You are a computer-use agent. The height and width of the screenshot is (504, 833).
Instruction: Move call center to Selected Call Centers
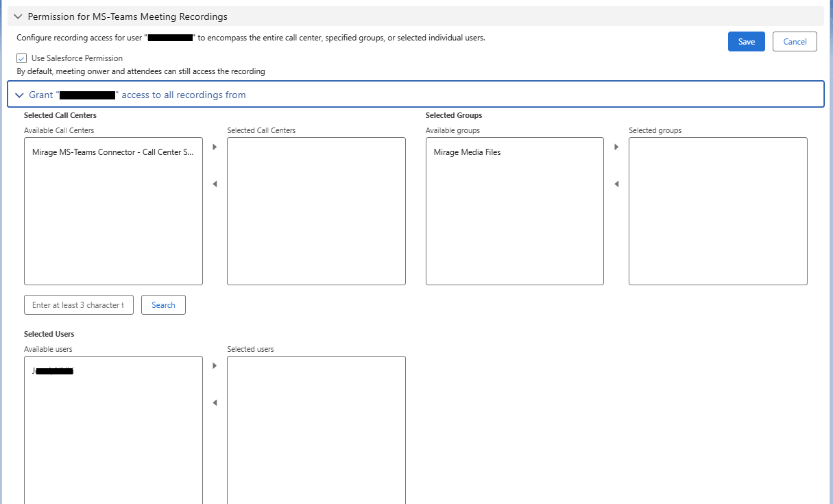(x=215, y=147)
